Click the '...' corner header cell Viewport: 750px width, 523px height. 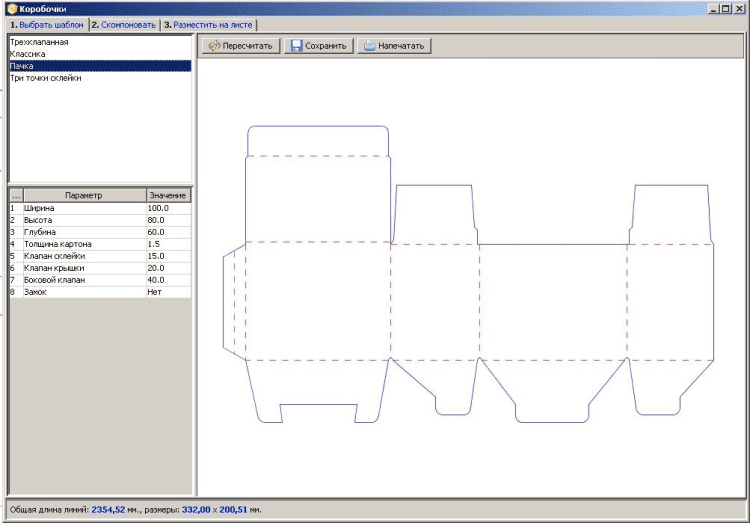coord(16,195)
